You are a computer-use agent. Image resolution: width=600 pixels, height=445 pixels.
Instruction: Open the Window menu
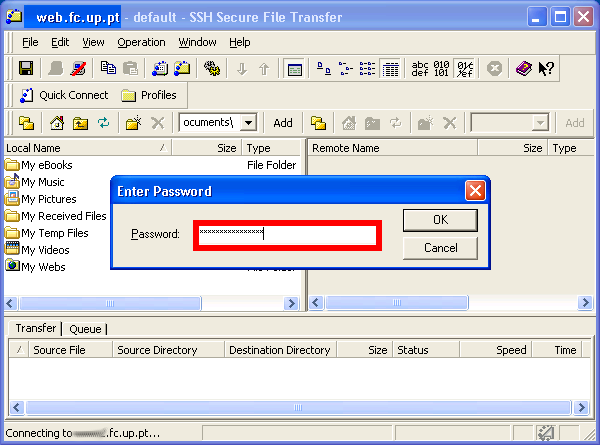click(x=197, y=42)
